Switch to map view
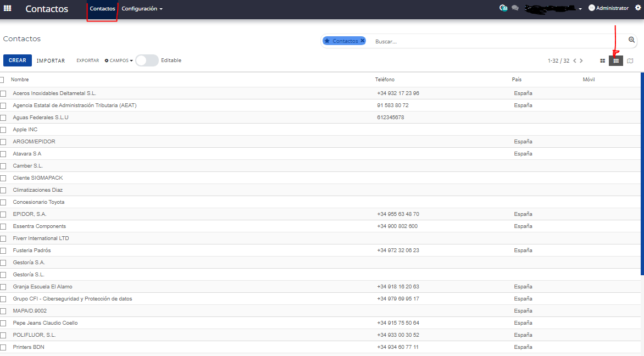The image size is (644, 356). [630, 61]
